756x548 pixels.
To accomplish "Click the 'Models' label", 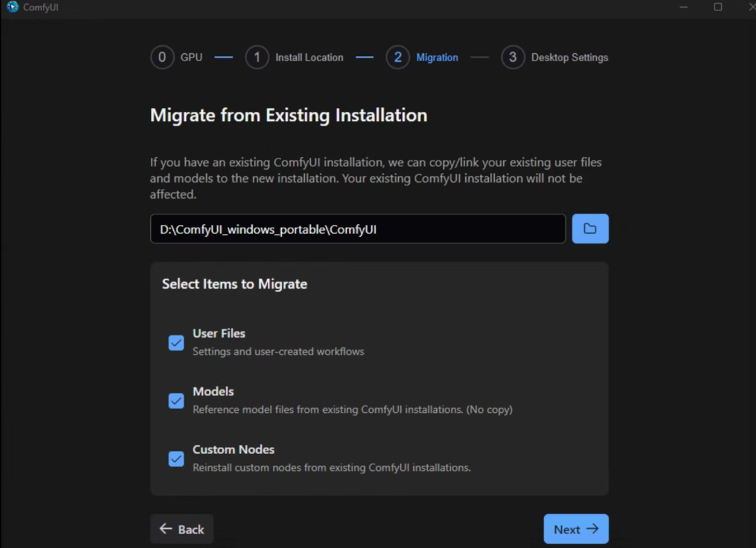I will tap(213, 391).
